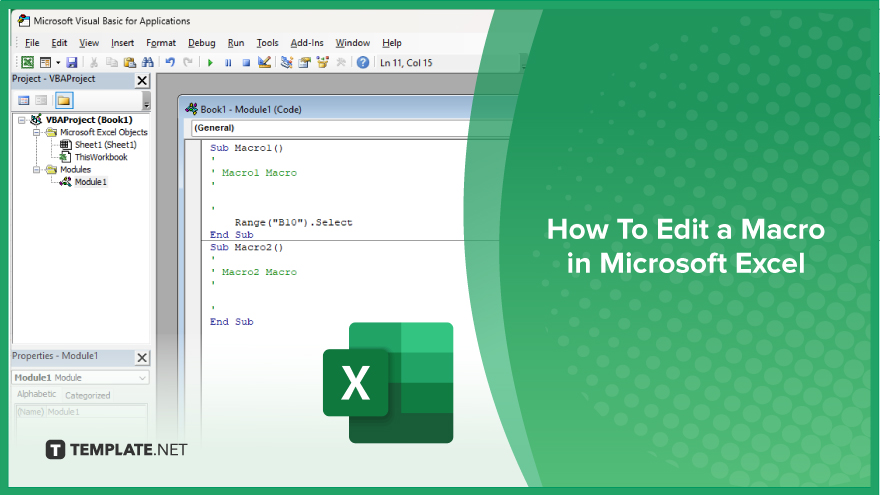The image size is (880, 495).
Task: Click Insert UserForm toolbar icon
Action: [45, 62]
